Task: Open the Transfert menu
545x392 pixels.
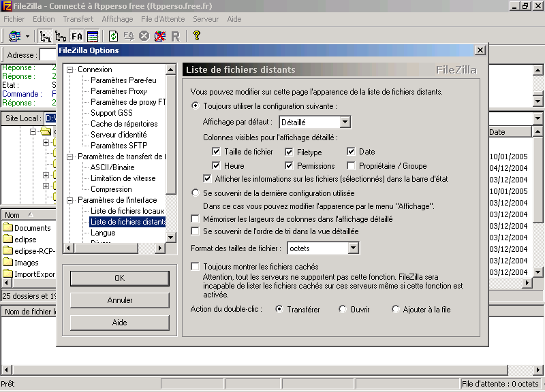Action: coord(78,19)
